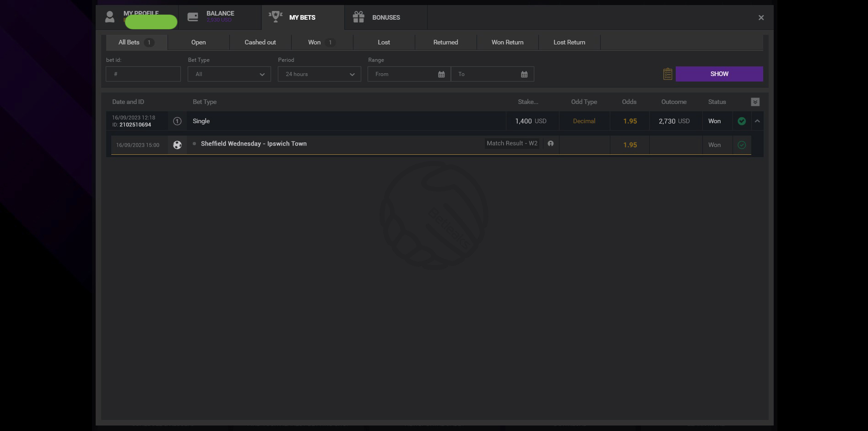Close the account panel with X
This screenshot has width=868, height=431.
pos(761,17)
